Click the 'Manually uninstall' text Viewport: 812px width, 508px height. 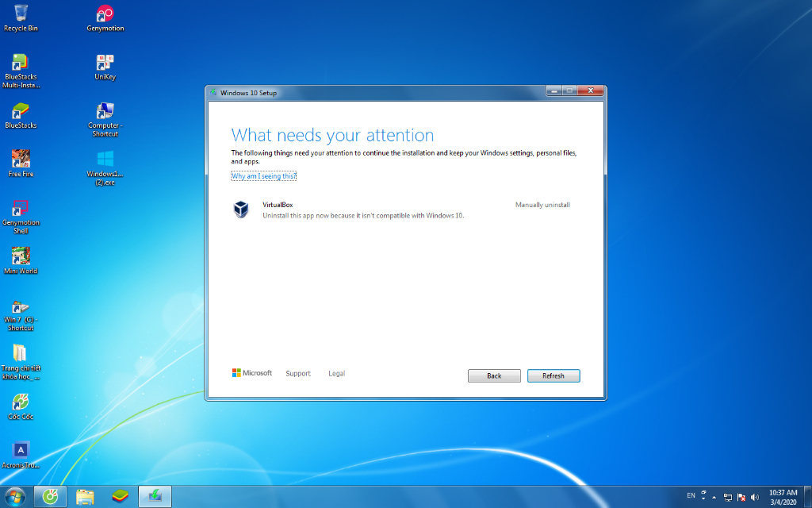(542, 205)
